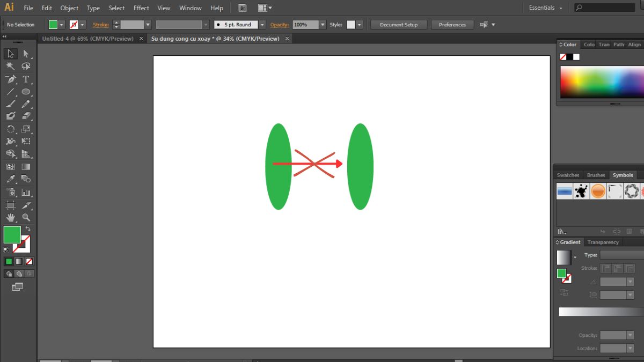Open the control bar fill color dropdown
The width and height of the screenshot is (644, 362).
62,25
